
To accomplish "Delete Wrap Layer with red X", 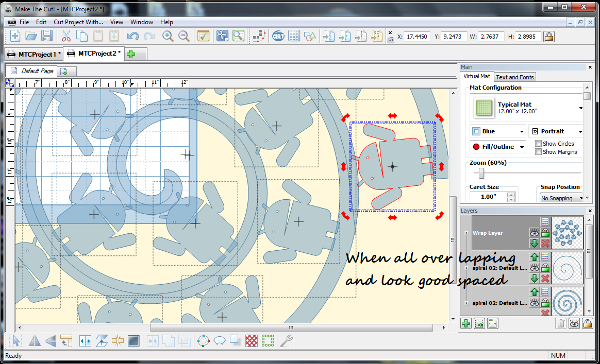I will point(545,244).
